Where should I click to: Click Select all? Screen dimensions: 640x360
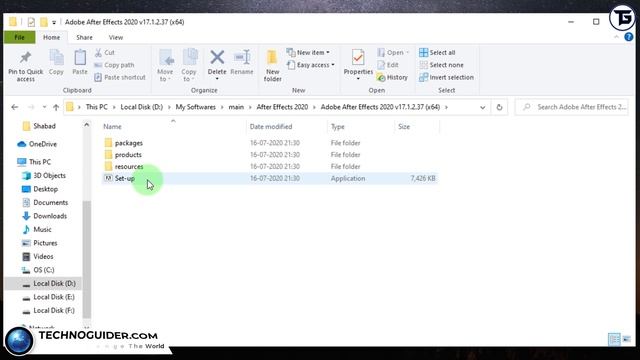click(437, 53)
